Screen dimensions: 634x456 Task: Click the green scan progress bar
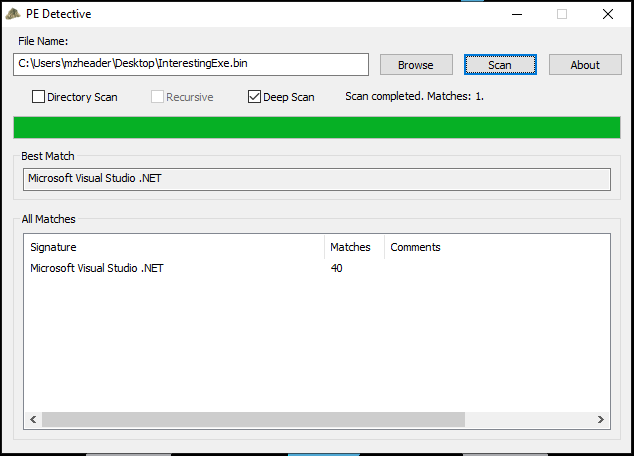(317, 128)
